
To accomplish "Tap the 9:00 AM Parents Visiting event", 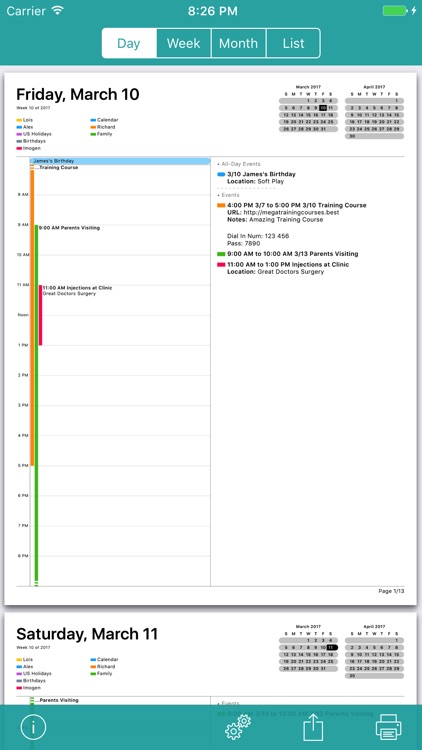I will pyautogui.click(x=69, y=228).
